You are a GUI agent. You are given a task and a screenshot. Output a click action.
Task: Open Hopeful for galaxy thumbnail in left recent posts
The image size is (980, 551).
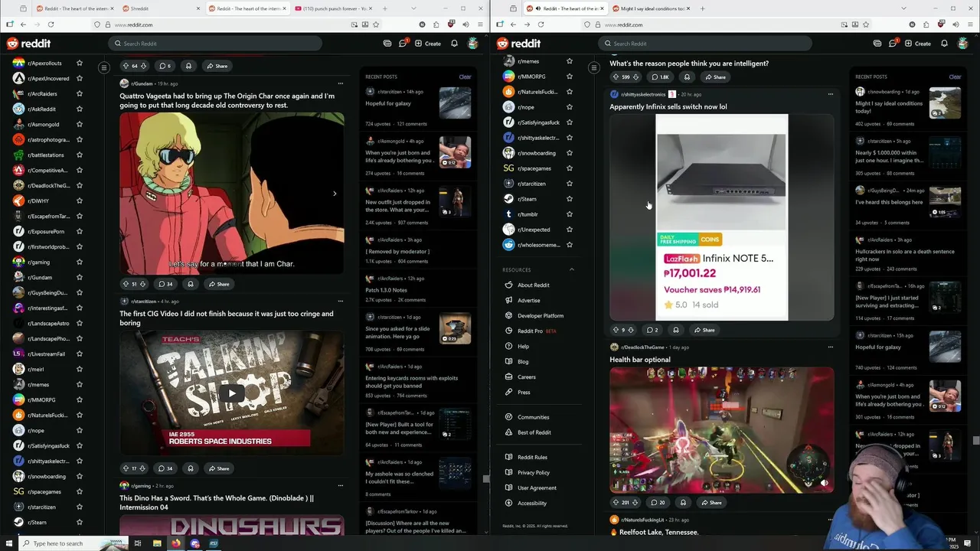pos(455,103)
